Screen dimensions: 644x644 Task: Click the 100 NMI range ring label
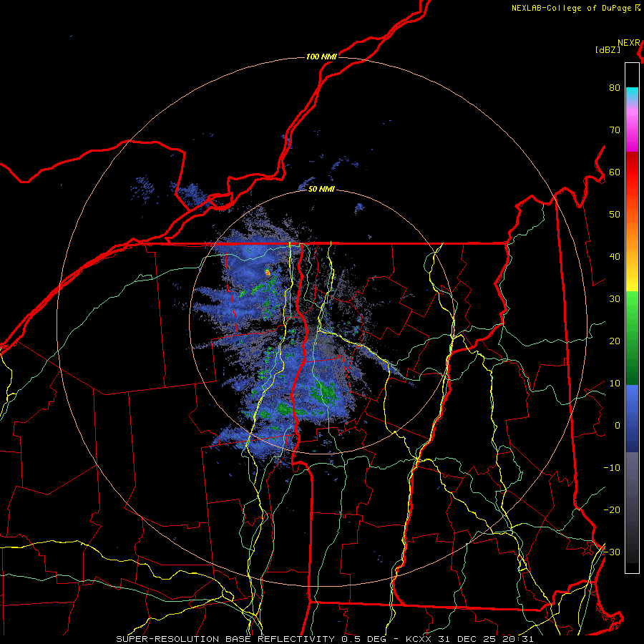pos(321,57)
